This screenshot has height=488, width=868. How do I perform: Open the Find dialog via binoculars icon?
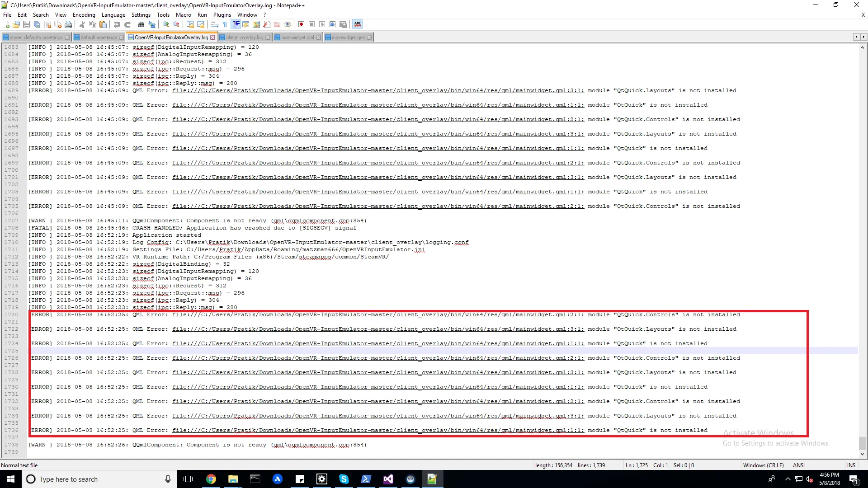[141, 24]
